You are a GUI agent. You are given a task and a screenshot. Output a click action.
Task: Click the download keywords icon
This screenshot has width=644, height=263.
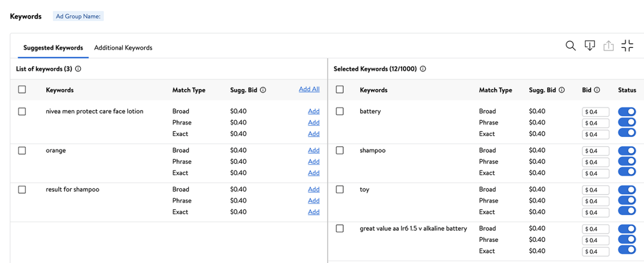[x=590, y=46]
